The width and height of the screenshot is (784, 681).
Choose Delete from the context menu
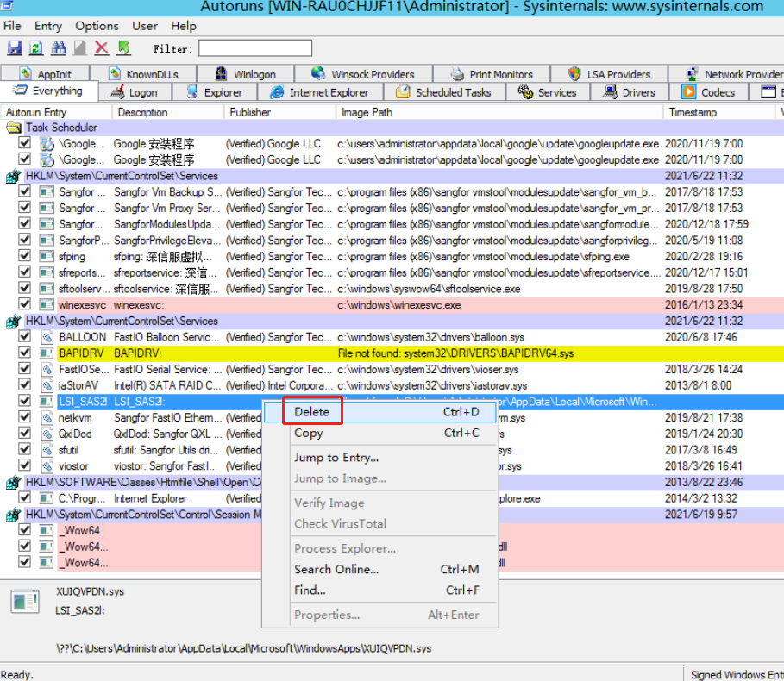pos(312,412)
